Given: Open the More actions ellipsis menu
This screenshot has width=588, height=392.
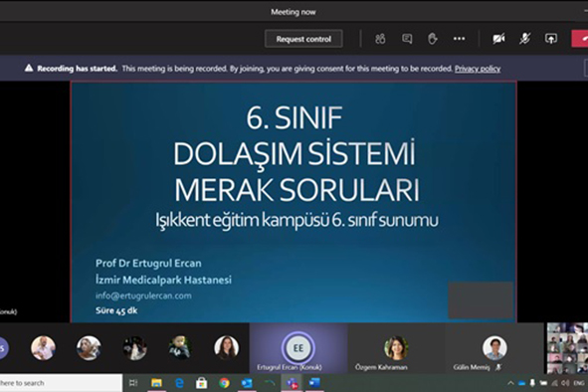Looking at the screenshot, I should tap(459, 39).
